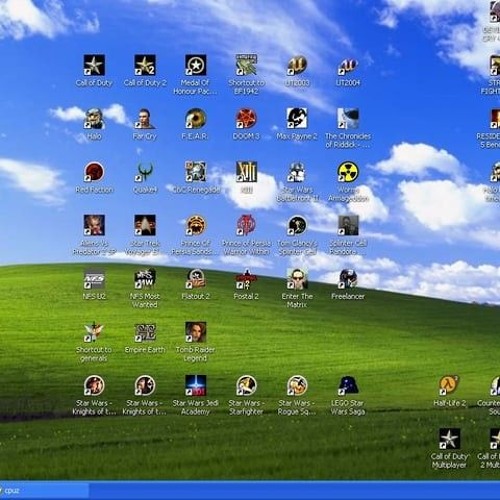
Task: Click the Star Wars - Starfighter icon
Action: point(246,385)
